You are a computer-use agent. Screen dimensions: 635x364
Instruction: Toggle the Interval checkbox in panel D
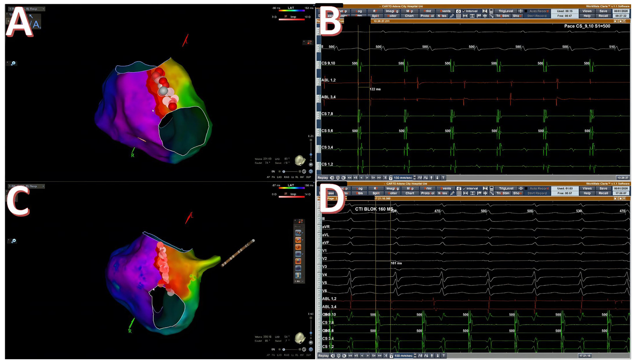click(464, 188)
